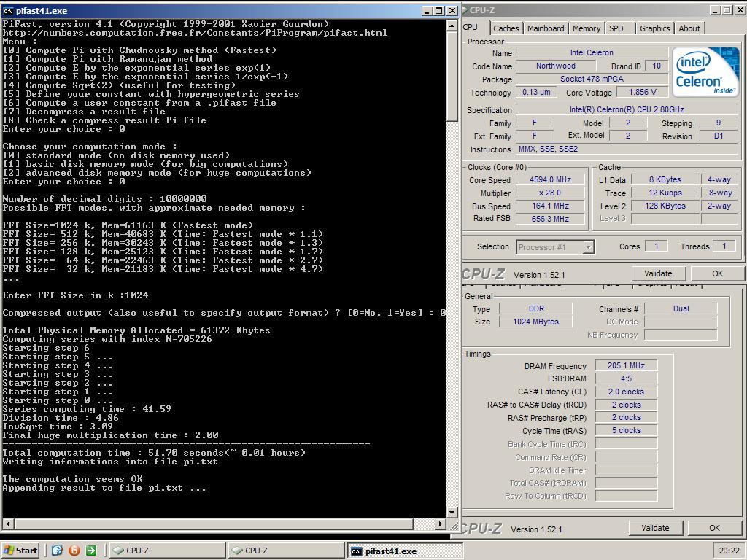Viewport: 747px width, 560px height.
Task: Click the Series computing time : 41.59 line
Action: pyautogui.click(x=87, y=409)
